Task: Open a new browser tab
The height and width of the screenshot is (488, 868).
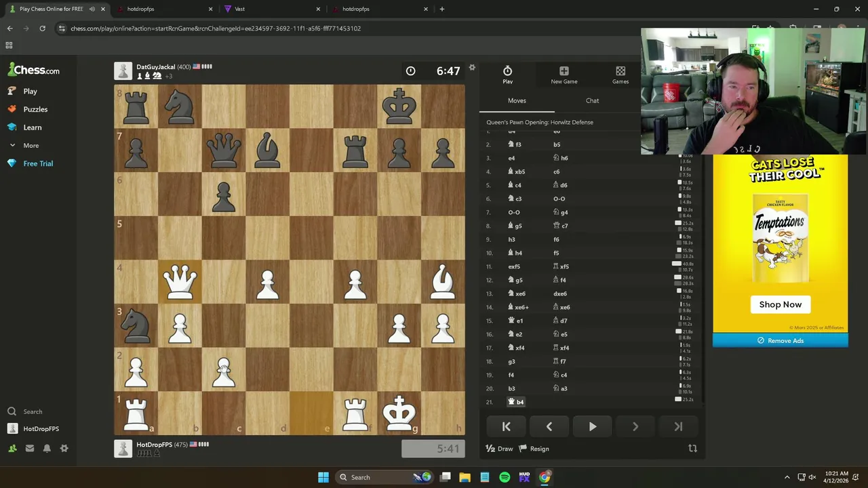Action: click(442, 9)
